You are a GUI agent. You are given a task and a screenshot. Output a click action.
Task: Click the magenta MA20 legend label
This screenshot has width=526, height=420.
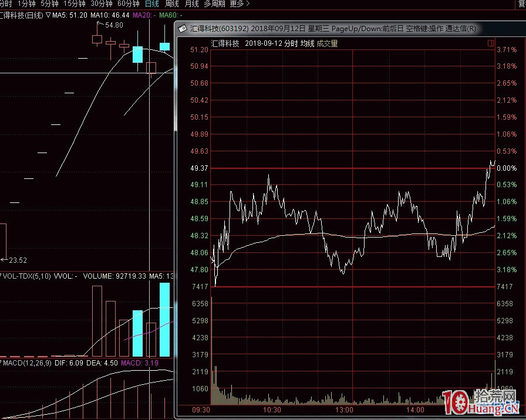[143, 15]
